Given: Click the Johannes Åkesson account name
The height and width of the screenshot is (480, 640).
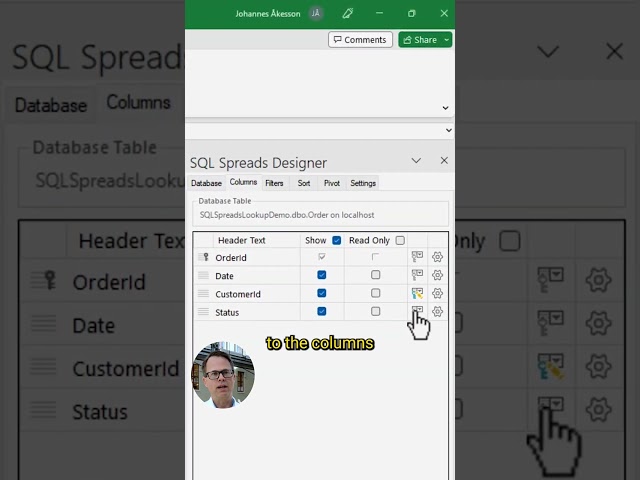Looking at the screenshot, I should 268,14.
